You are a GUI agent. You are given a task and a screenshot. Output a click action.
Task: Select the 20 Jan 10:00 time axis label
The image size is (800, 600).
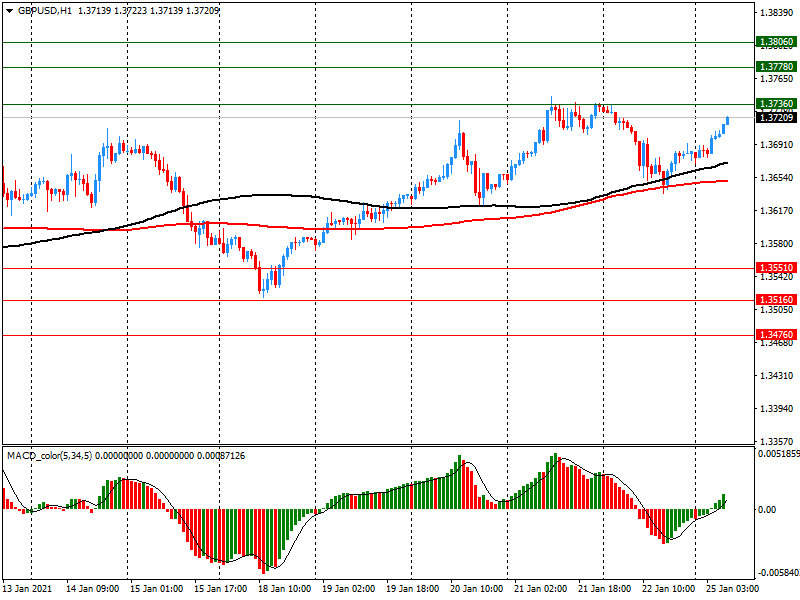point(475,589)
